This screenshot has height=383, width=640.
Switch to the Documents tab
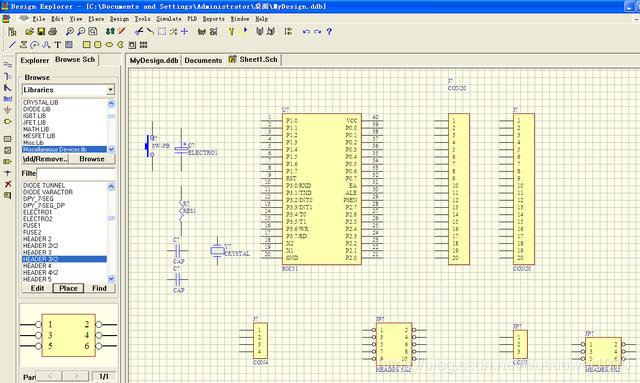coord(203,60)
